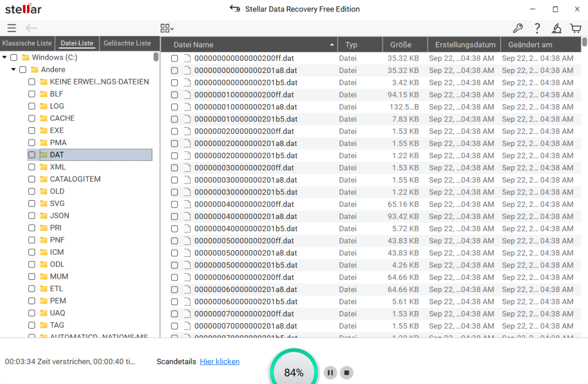Click the back arrow icon
The height and width of the screenshot is (384, 588).
tap(31, 28)
